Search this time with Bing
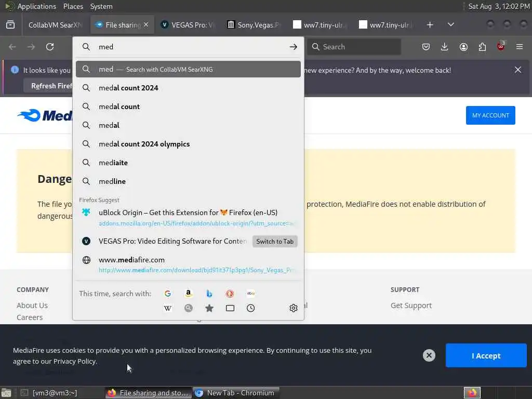The image size is (532, 399). [209, 294]
